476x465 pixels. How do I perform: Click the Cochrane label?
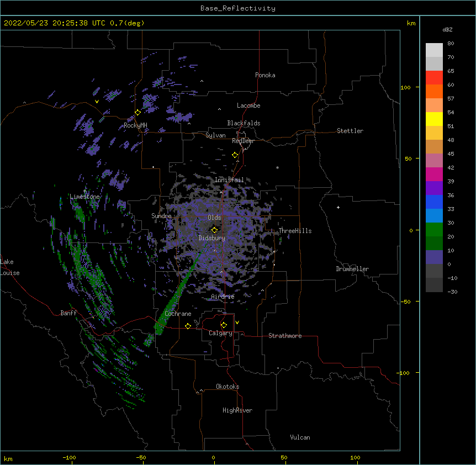pyautogui.click(x=178, y=314)
